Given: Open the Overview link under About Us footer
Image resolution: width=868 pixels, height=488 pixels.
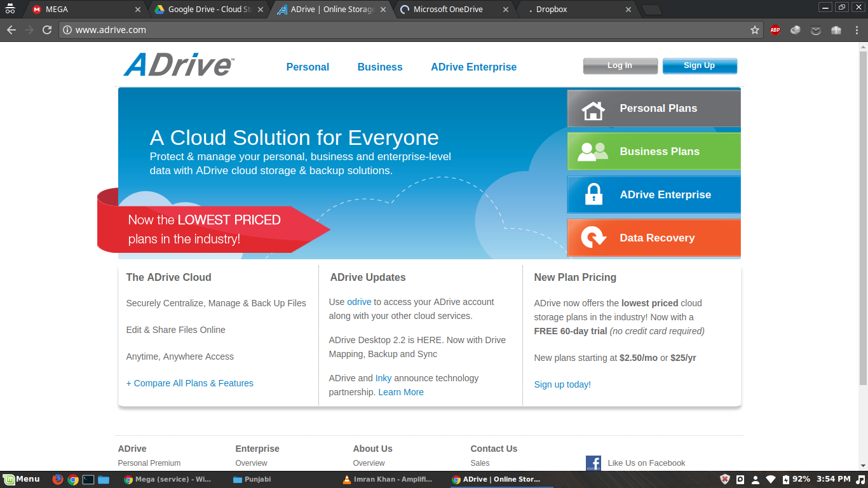Looking at the screenshot, I should (x=369, y=463).
